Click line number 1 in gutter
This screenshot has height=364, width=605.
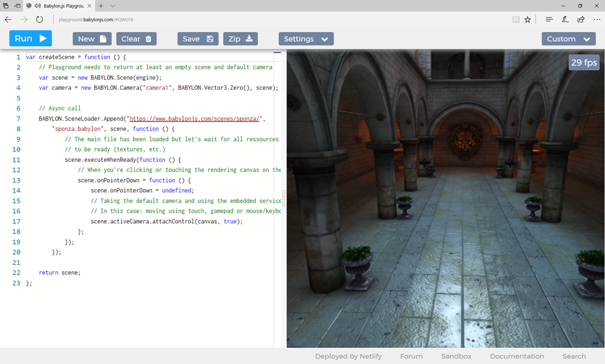(x=18, y=57)
